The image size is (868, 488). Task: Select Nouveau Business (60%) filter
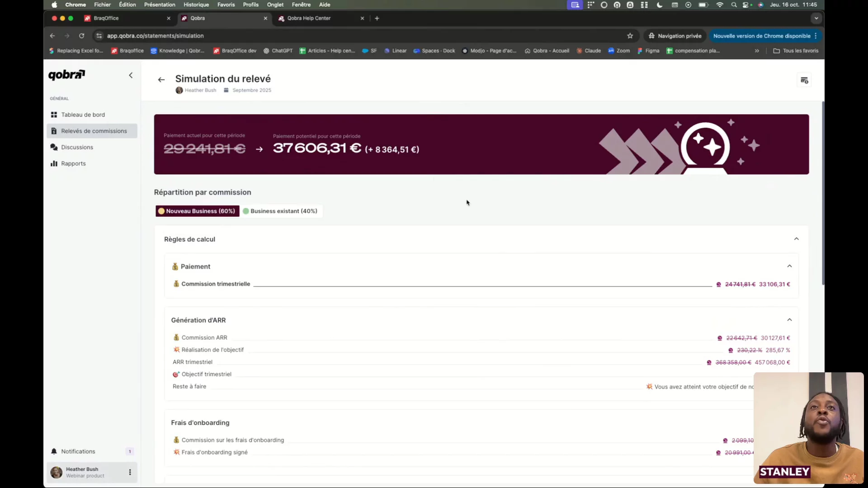click(x=197, y=211)
